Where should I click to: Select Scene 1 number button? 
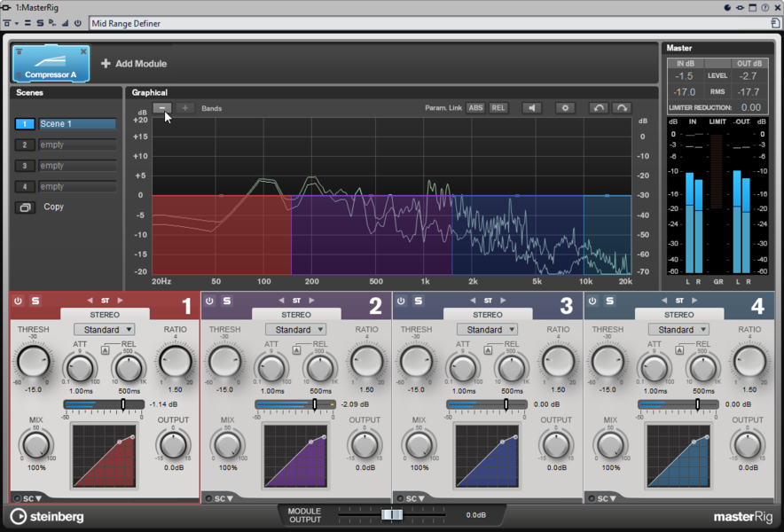25,124
